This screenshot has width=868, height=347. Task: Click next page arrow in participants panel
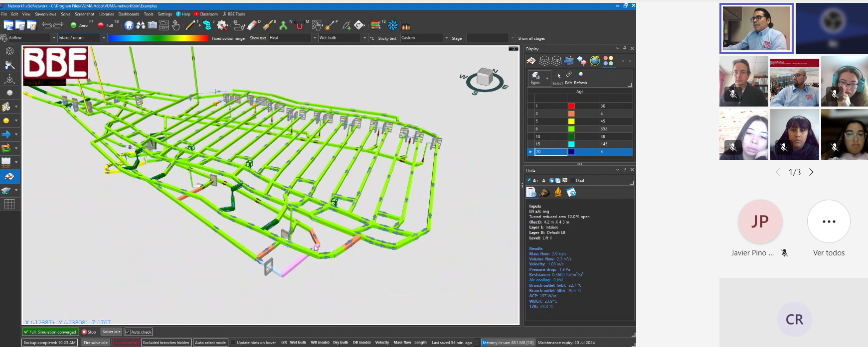coord(811,172)
